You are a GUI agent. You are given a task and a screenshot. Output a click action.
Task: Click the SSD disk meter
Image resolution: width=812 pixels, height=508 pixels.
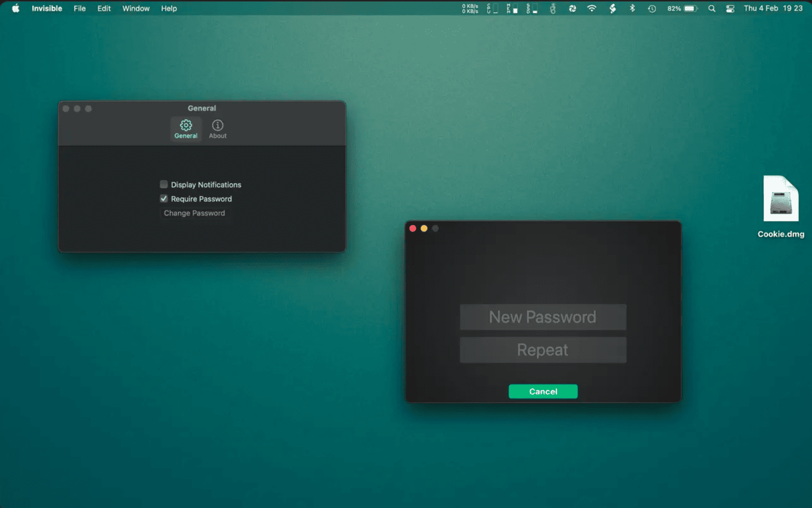tap(532, 8)
